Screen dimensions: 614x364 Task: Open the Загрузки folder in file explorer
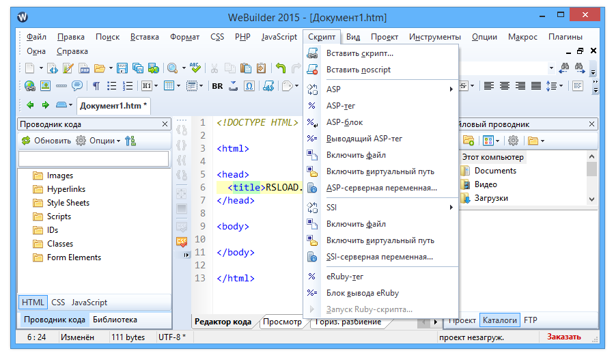click(x=491, y=198)
